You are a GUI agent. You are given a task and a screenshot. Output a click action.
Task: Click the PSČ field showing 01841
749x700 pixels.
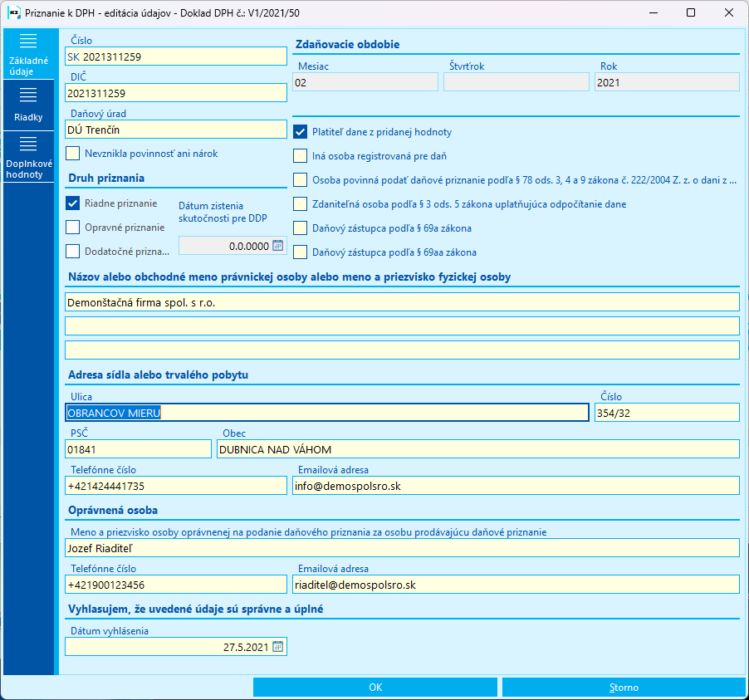138,449
